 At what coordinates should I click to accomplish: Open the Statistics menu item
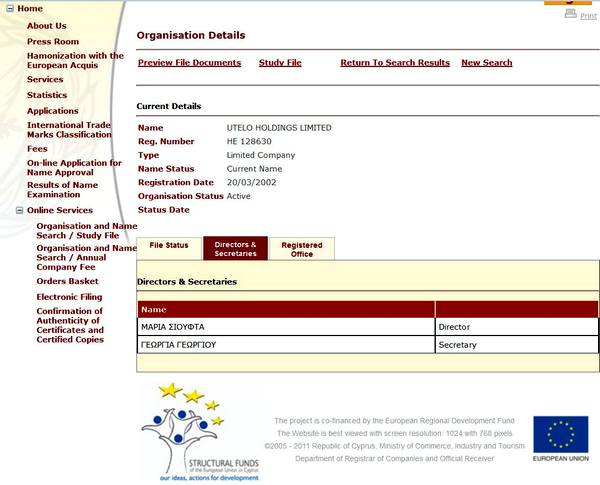pos(47,95)
